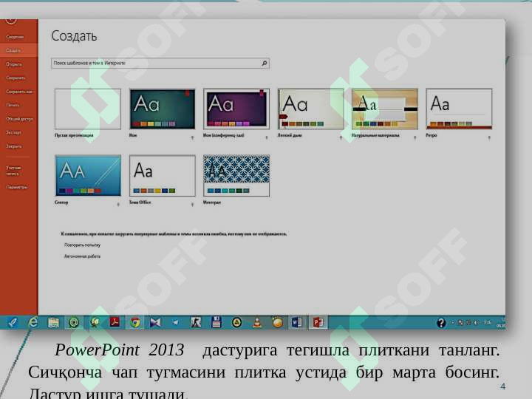532x399 pixels.
Task: Select the Легкий дым theme thumbnail
Action: (x=311, y=109)
